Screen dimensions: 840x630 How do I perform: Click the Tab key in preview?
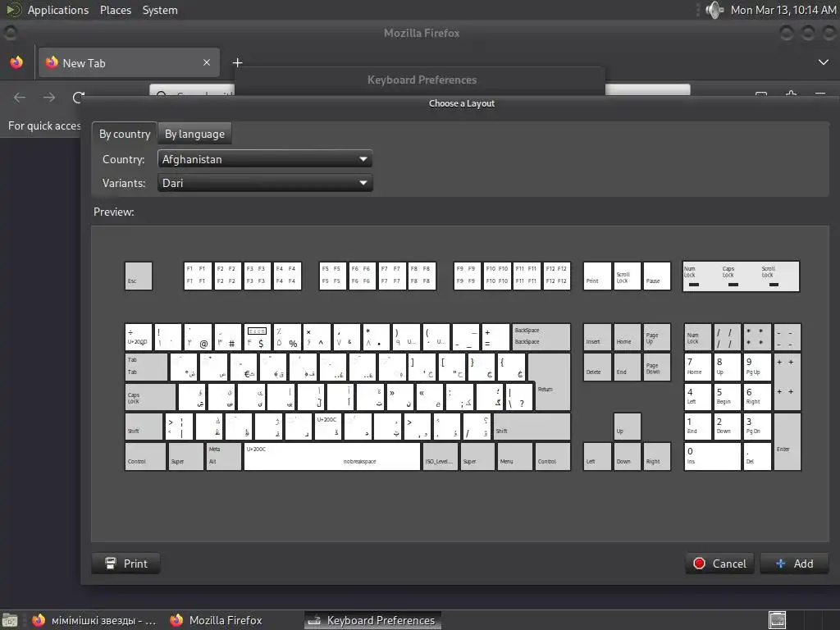coord(146,367)
